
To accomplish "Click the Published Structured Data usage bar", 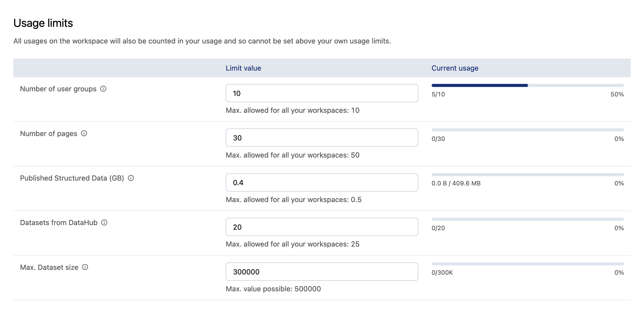I will (527, 175).
